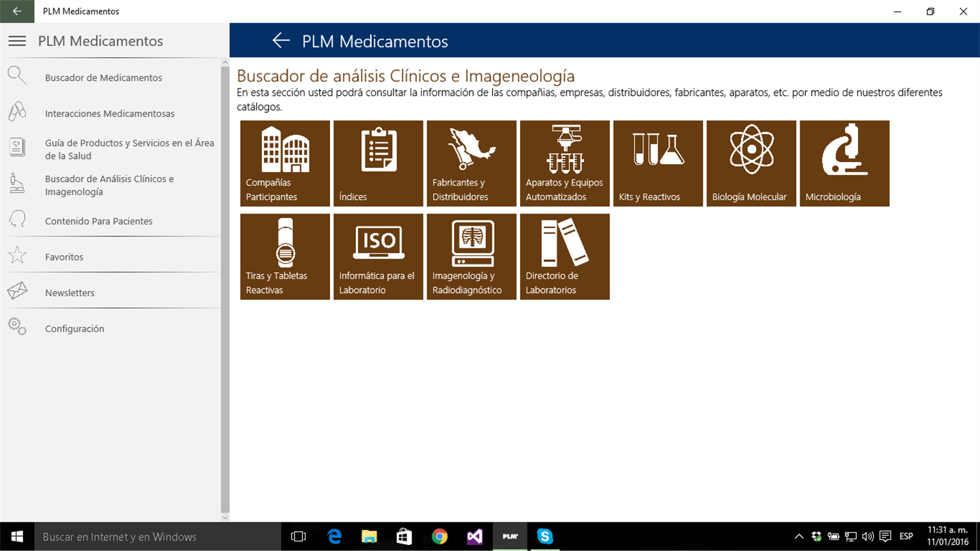Open the Kits y Reactivos tile
The image size is (980, 551).
click(658, 163)
